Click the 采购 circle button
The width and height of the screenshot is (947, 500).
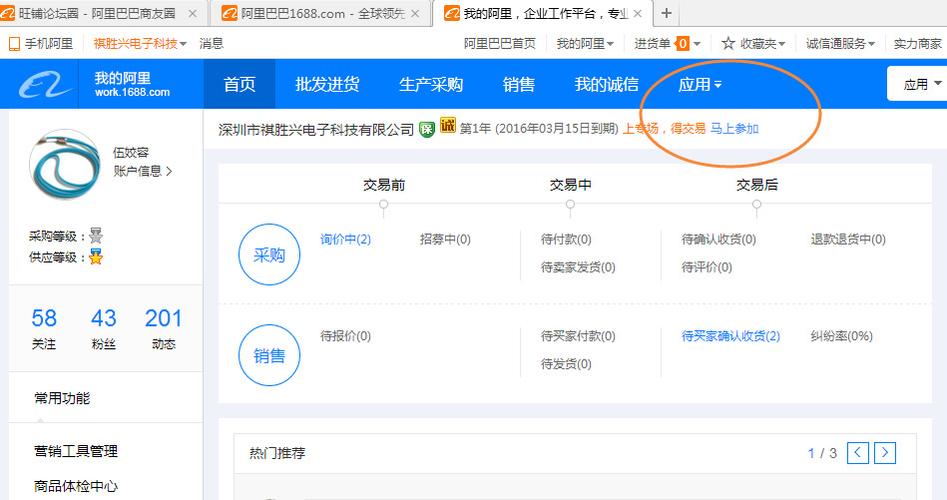tap(269, 255)
